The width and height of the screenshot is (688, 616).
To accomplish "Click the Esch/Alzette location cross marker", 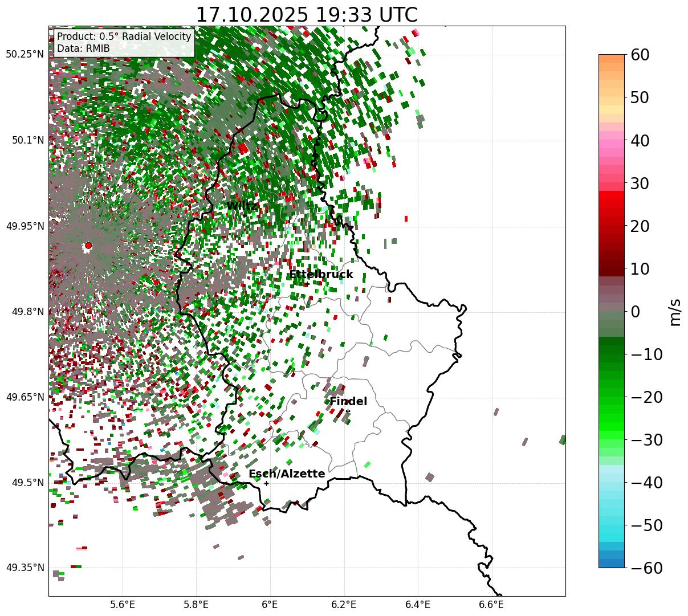I will (x=266, y=483).
